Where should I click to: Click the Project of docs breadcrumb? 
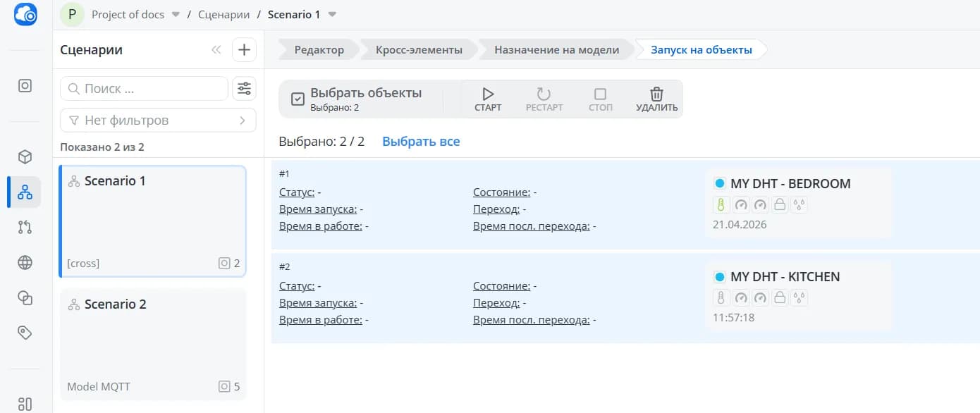tap(128, 14)
